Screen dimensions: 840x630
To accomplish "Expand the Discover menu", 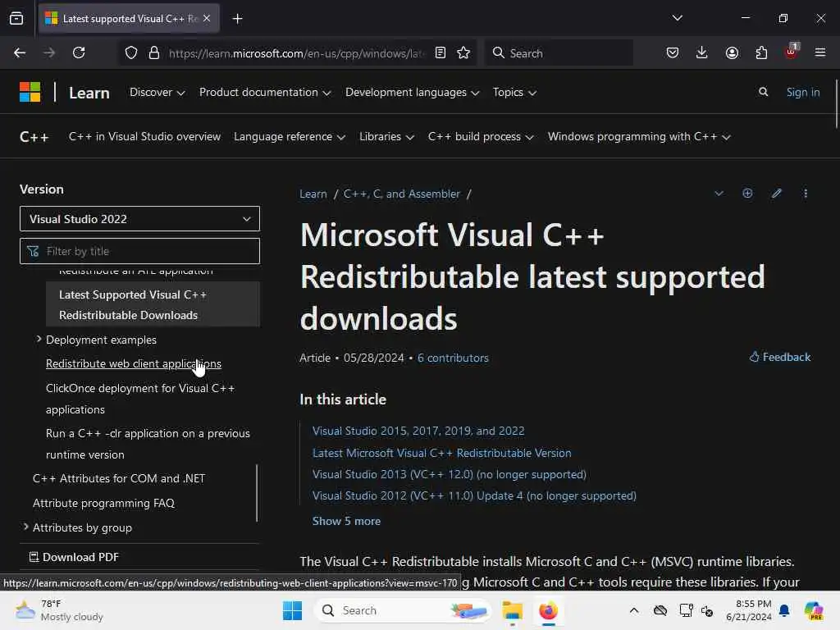I will coord(157,92).
